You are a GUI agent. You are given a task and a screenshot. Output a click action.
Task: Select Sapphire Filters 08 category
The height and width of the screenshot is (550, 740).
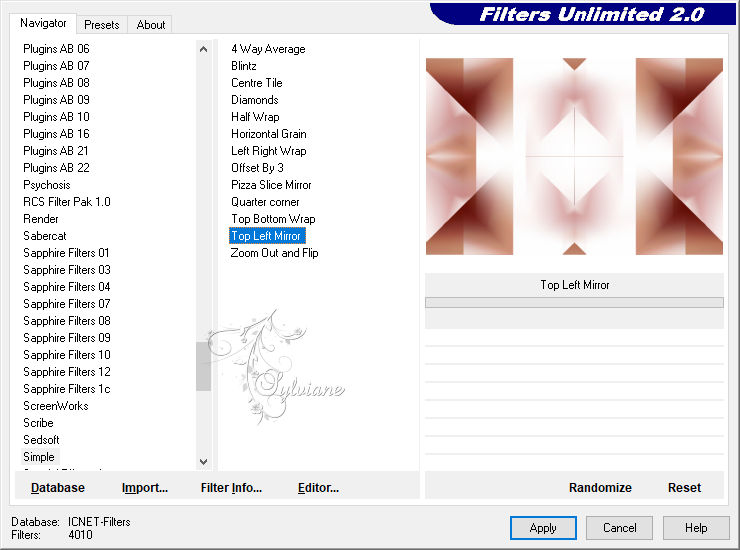[67, 321]
